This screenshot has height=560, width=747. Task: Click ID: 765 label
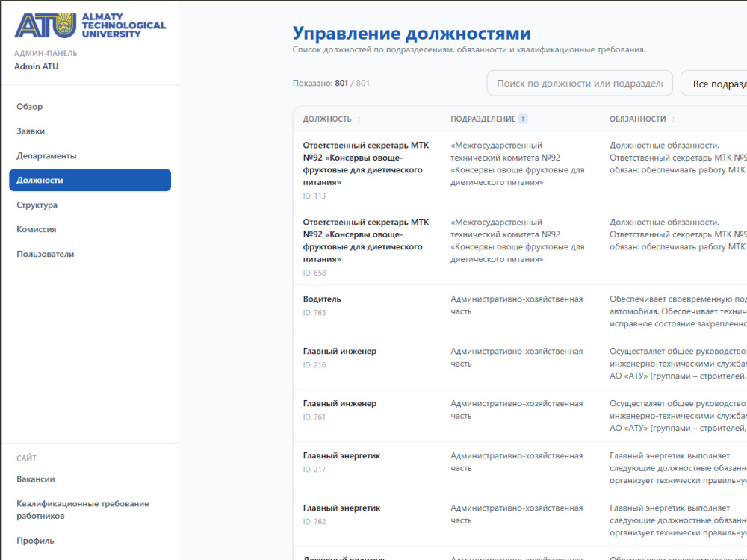[x=314, y=313]
